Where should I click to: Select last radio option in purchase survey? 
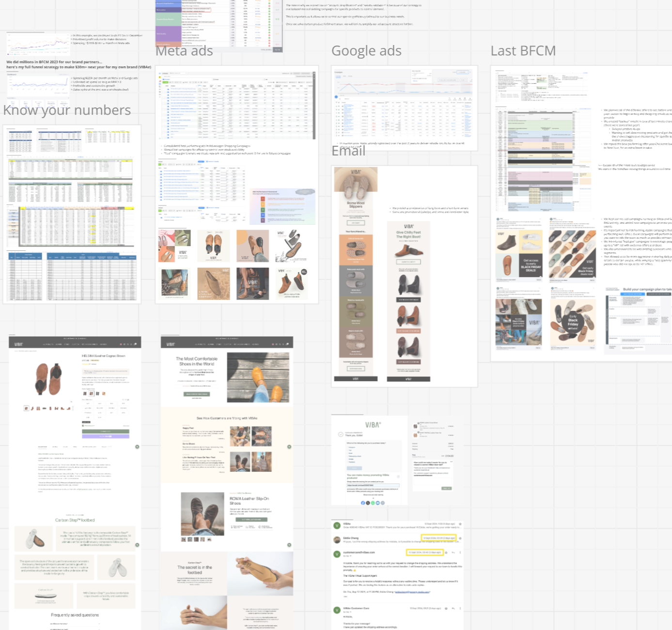pos(347,462)
